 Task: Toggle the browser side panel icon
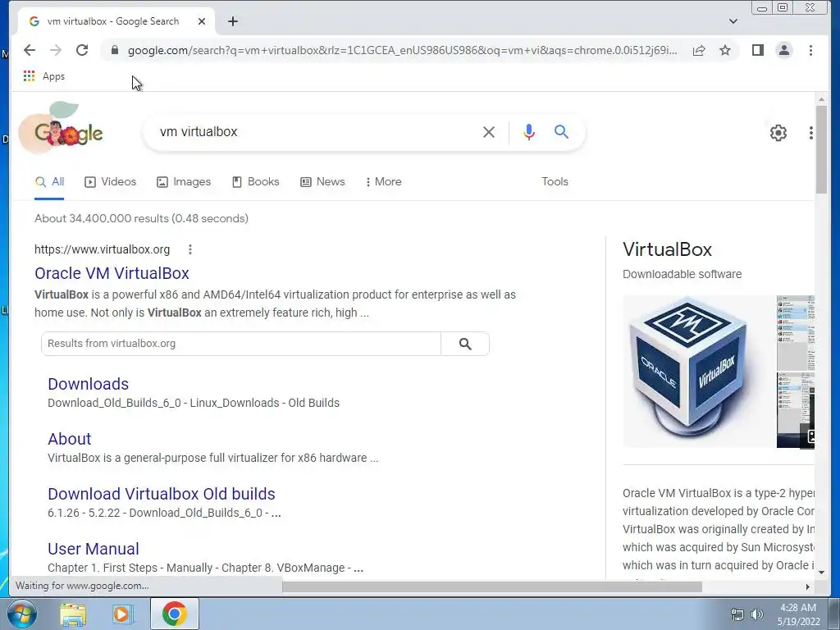pyautogui.click(x=757, y=50)
